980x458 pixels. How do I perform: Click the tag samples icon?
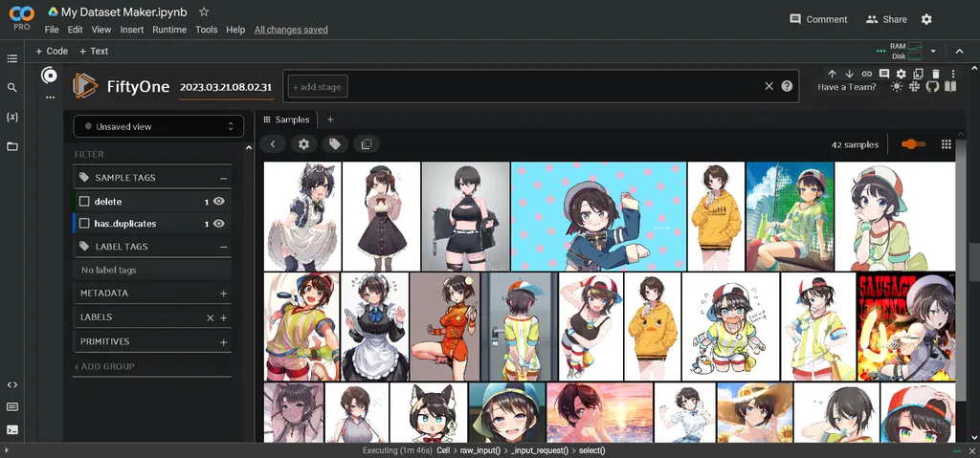pyautogui.click(x=334, y=144)
